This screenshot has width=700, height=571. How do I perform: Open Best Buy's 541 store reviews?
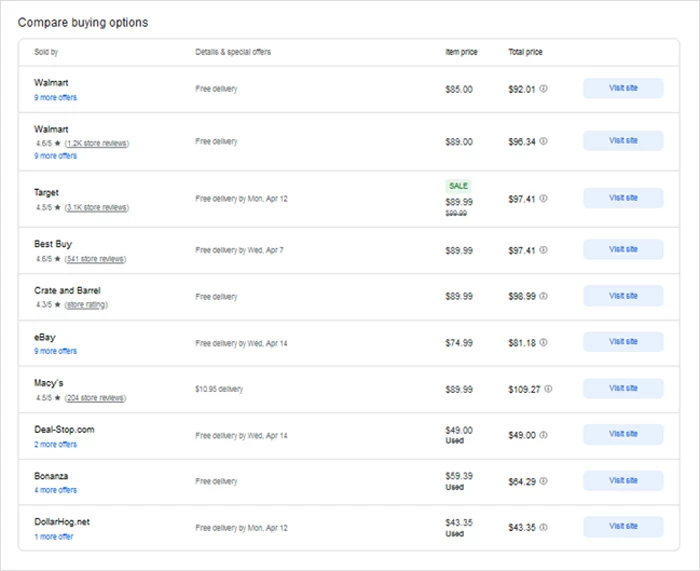pyautogui.click(x=96, y=259)
